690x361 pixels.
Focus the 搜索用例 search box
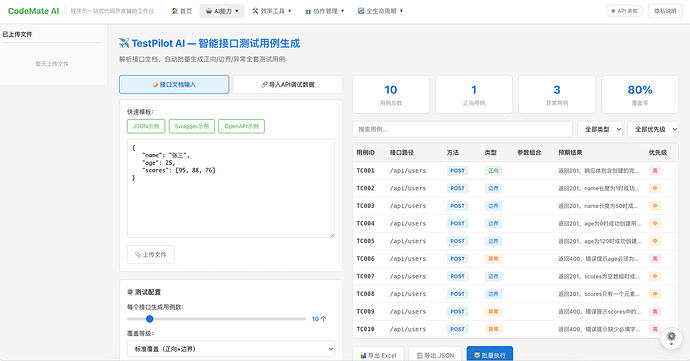coord(462,129)
